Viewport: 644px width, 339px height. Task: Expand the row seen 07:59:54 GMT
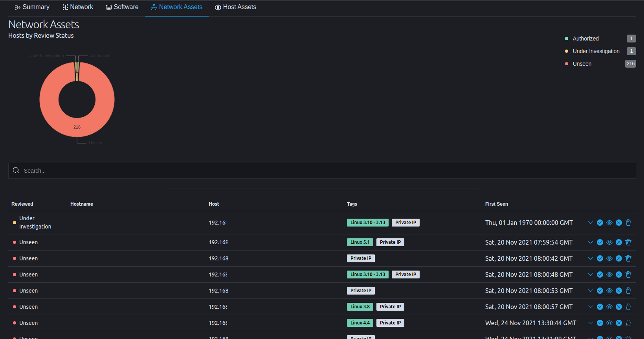click(x=591, y=242)
